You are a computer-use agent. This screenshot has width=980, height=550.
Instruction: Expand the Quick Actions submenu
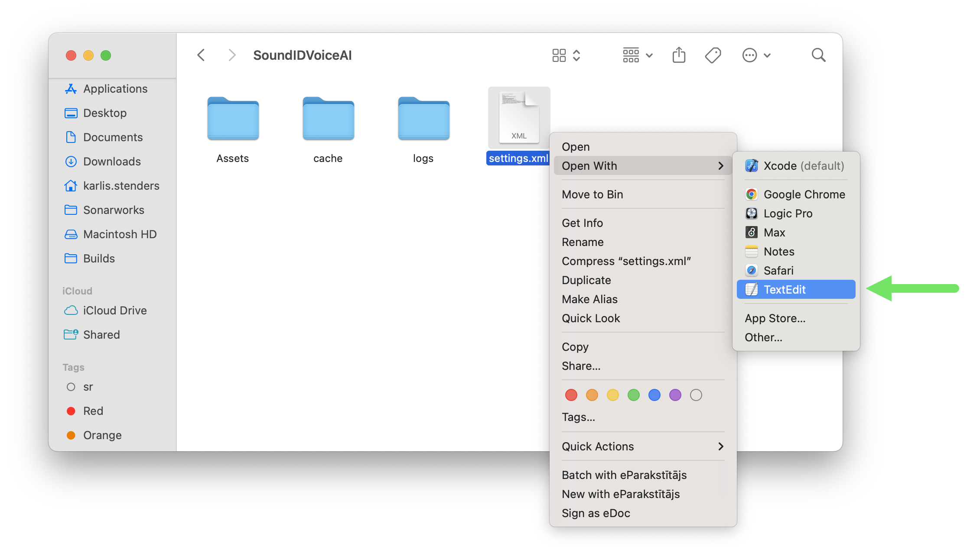coord(643,446)
